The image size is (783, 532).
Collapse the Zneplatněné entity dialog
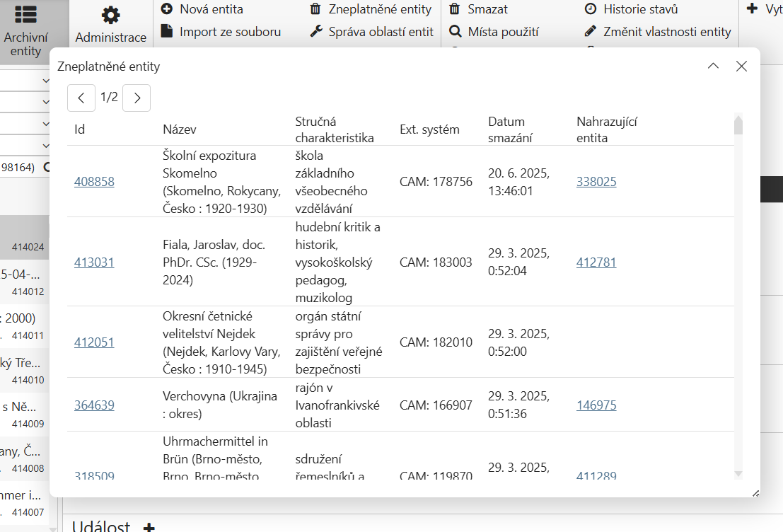713,66
